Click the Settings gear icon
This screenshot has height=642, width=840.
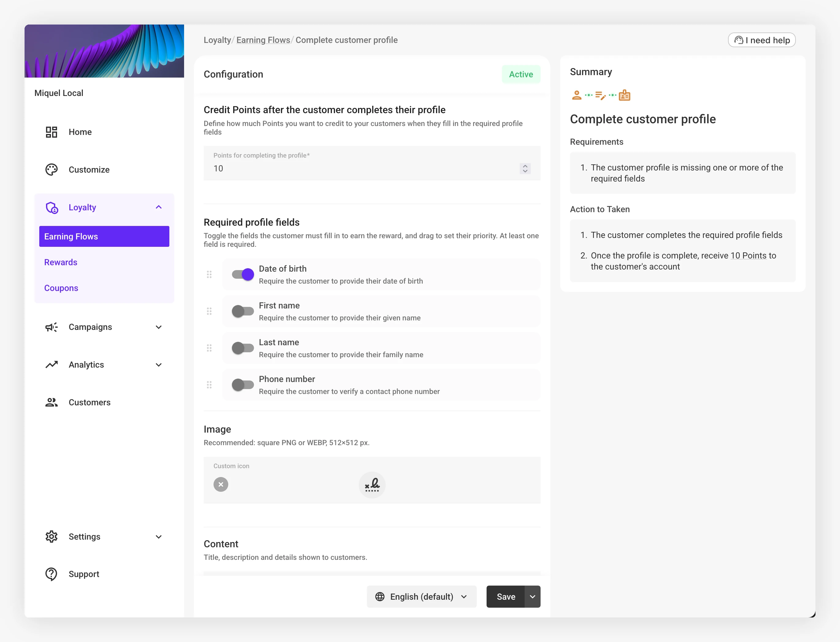(x=51, y=537)
